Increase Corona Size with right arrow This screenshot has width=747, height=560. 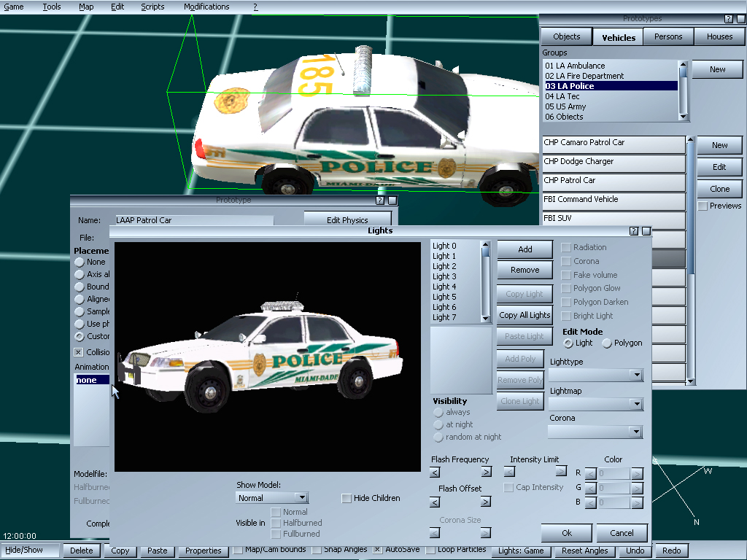click(485, 533)
